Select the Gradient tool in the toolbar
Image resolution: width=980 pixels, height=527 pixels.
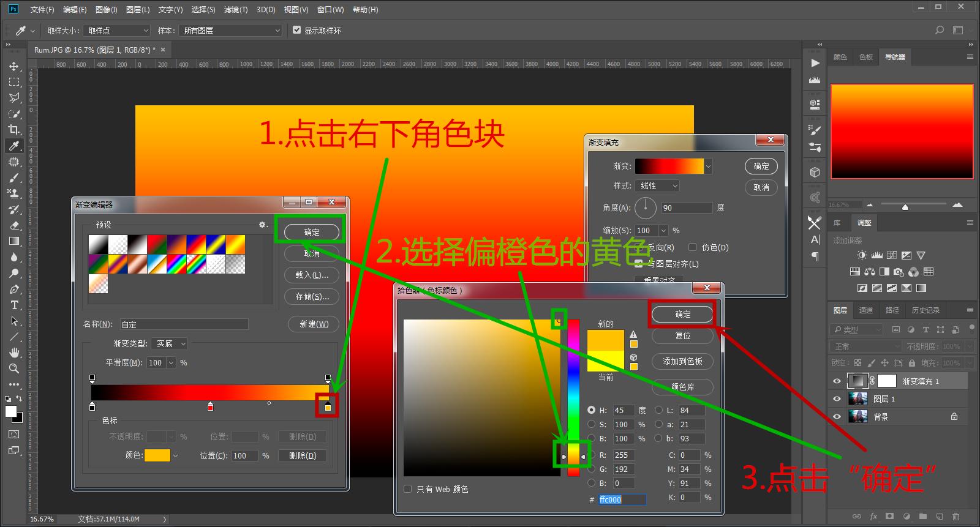coord(14,241)
